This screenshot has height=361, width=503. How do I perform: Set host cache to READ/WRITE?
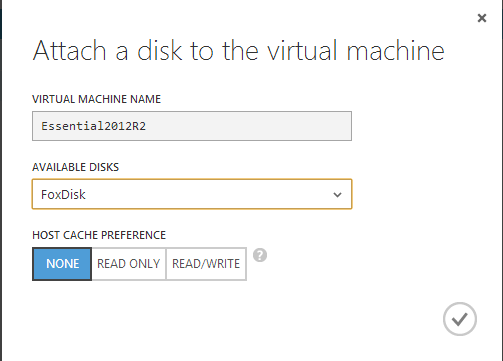[206, 264]
